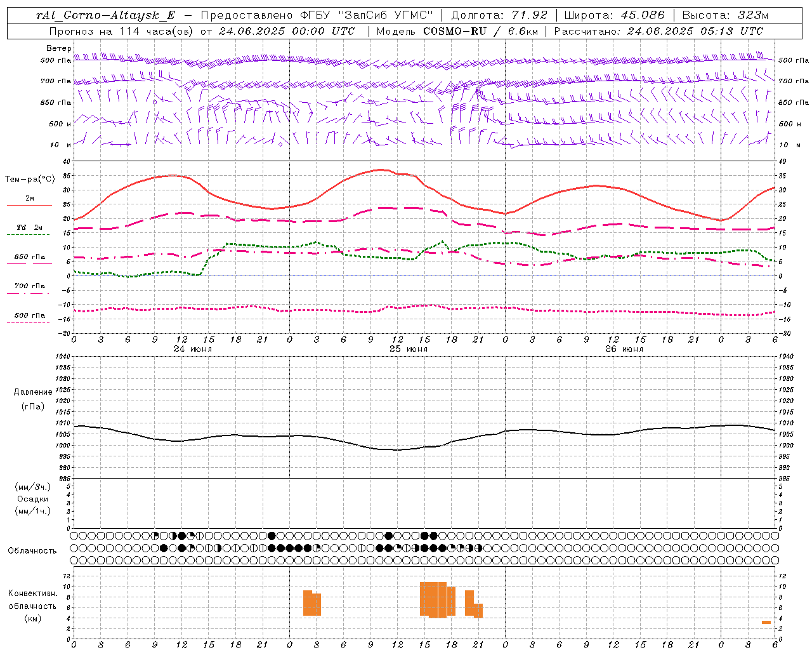Click the 26 июня date label

pos(624,349)
